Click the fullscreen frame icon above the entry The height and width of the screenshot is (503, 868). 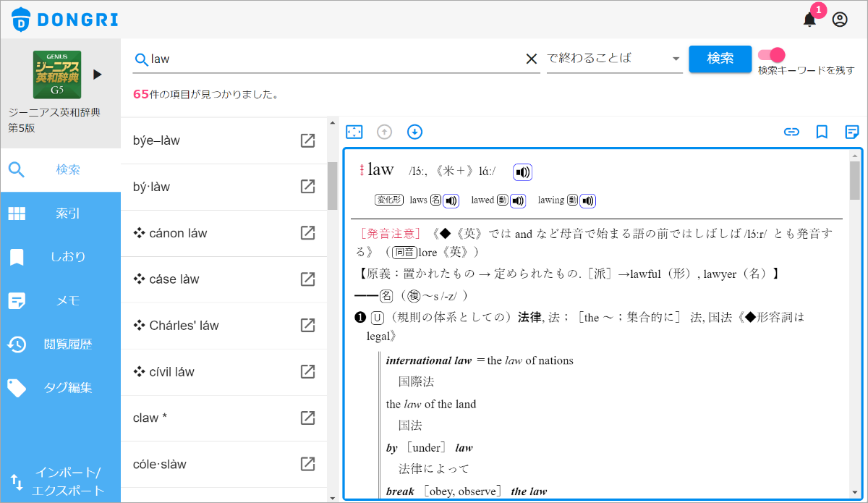click(354, 132)
